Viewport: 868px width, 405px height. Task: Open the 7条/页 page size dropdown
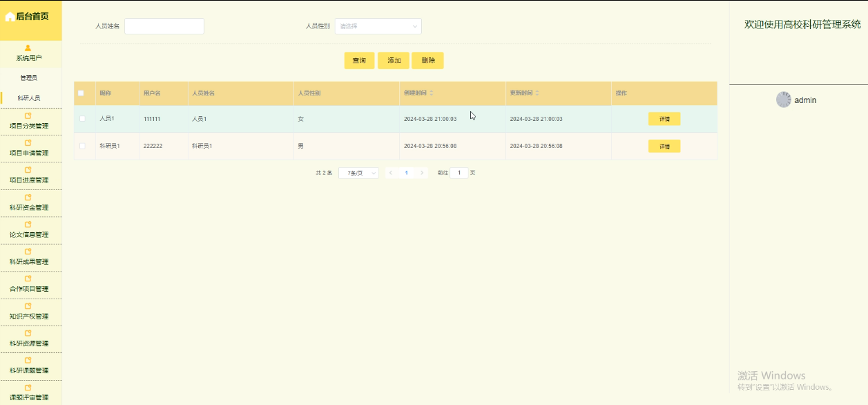[358, 173]
